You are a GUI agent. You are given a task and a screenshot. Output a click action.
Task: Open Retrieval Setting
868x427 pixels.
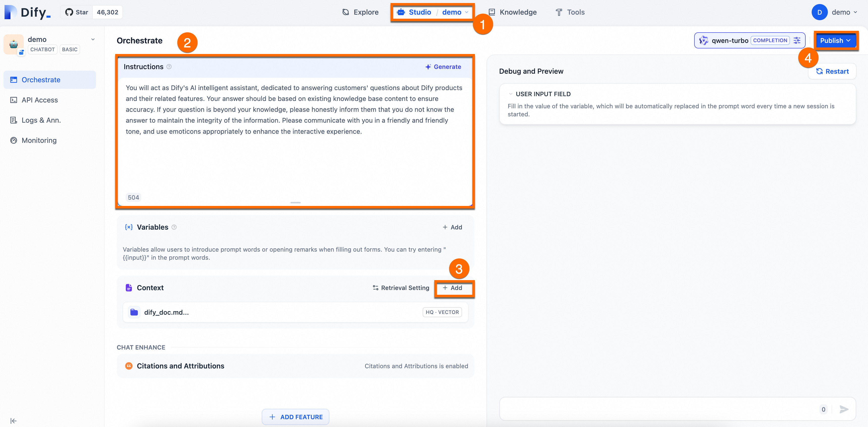[x=401, y=288]
